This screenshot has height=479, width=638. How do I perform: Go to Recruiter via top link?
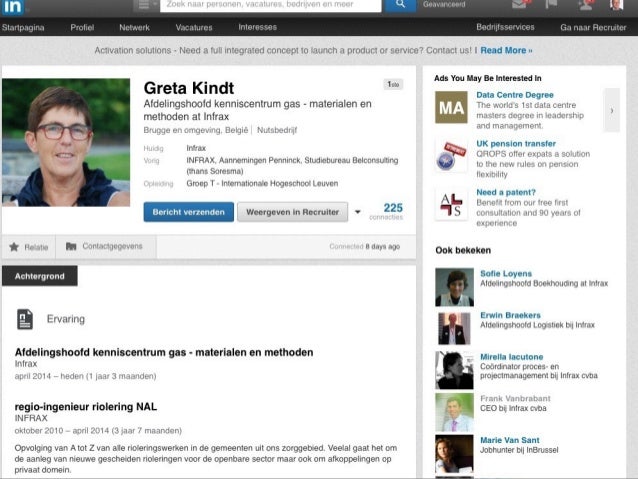click(x=593, y=28)
